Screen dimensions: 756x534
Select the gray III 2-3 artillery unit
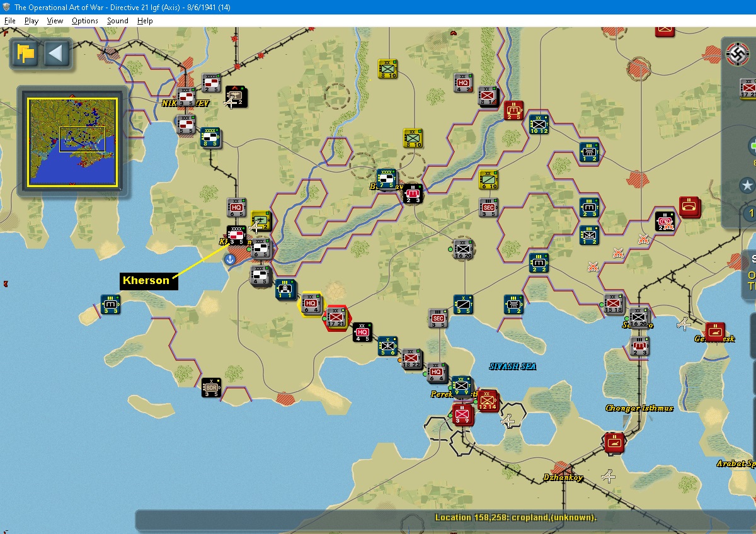pyautogui.click(x=639, y=346)
